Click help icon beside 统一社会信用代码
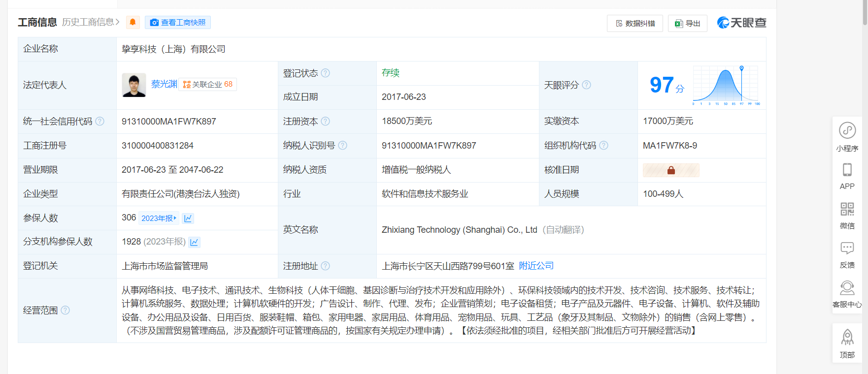The height and width of the screenshot is (374, 868). tap(100, 121)
